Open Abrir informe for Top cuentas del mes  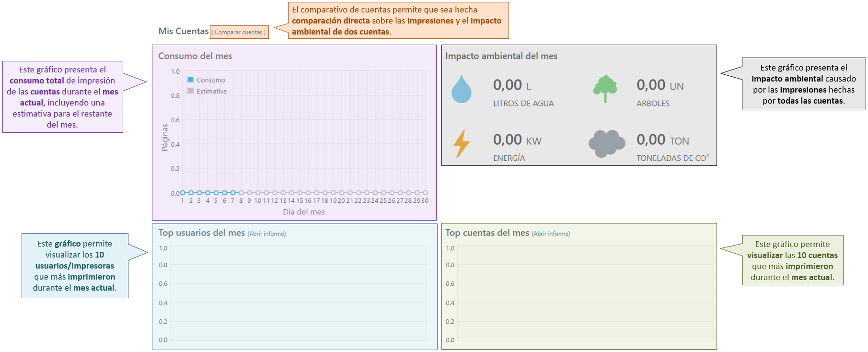point(551,234)
